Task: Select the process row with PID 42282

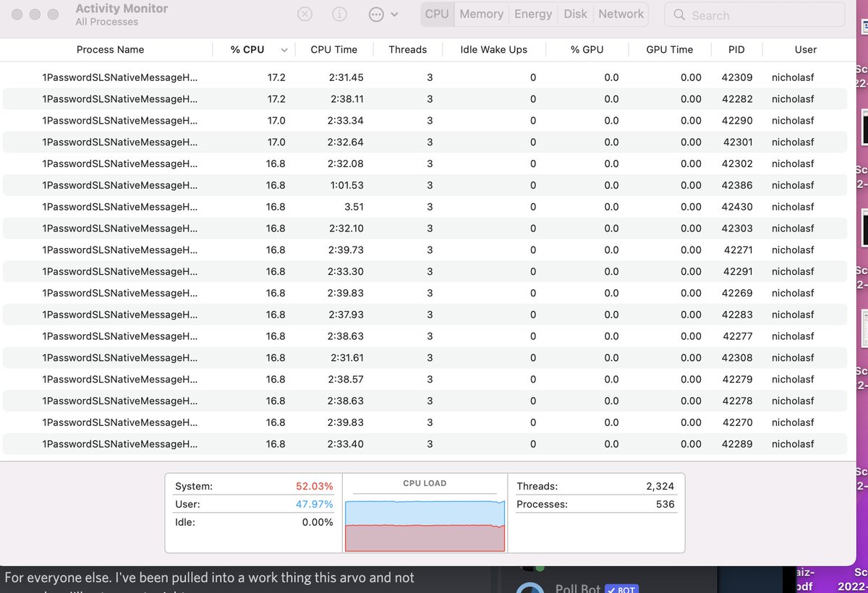Action: coord(425,99)
